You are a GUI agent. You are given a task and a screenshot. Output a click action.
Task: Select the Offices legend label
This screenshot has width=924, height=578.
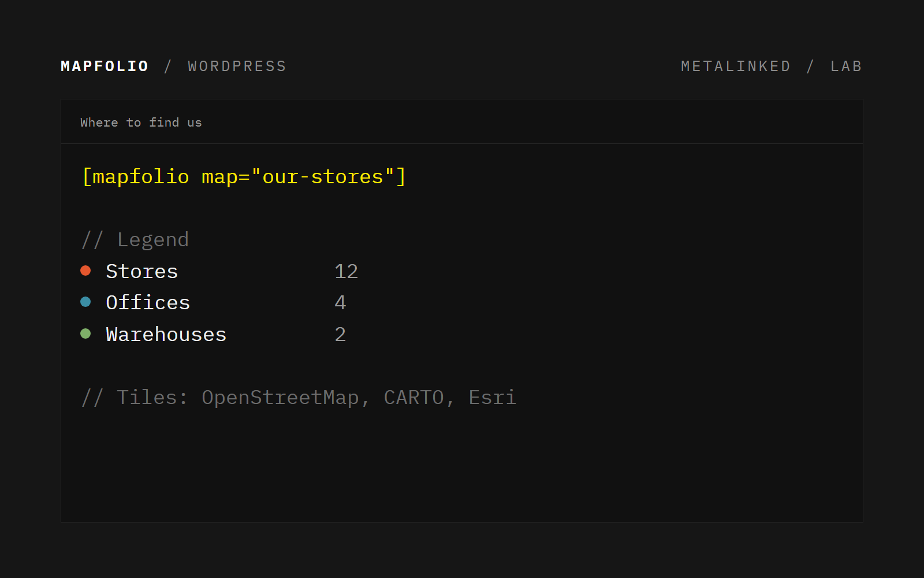coord(148,302)
